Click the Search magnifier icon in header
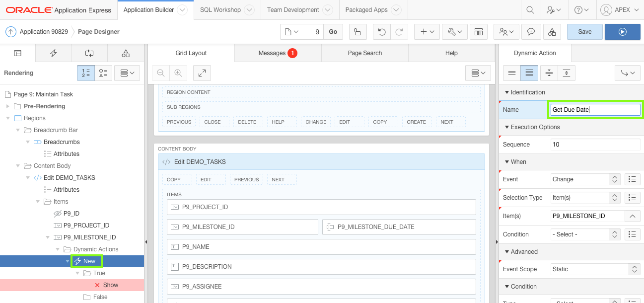Image resolution: width=644 pixels, height=303 pixels. [x=530, y=10]
